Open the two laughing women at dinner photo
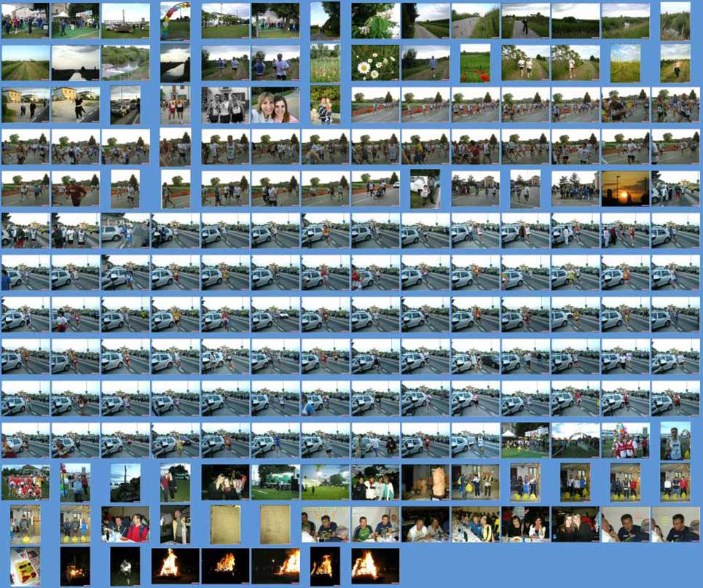This screenshot has height=588, width=703. (525, 524)
